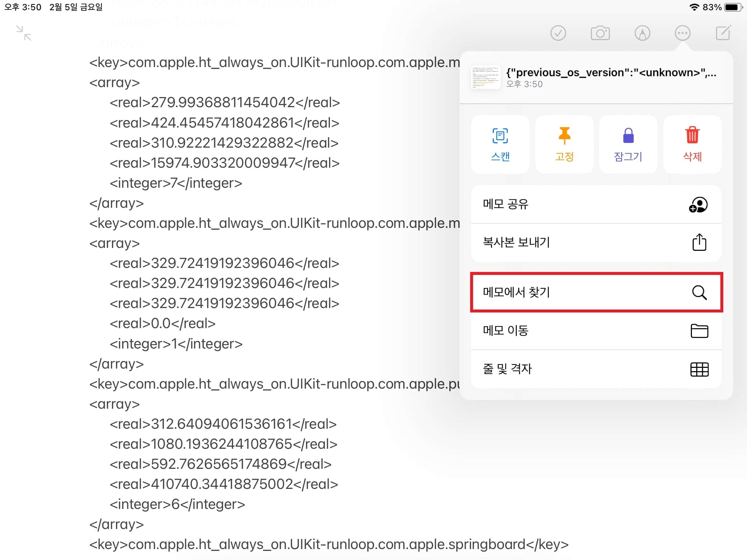Open the checklist tool in the toolbar
This screenshot has width=747, height=560.
tap(558, 33)
